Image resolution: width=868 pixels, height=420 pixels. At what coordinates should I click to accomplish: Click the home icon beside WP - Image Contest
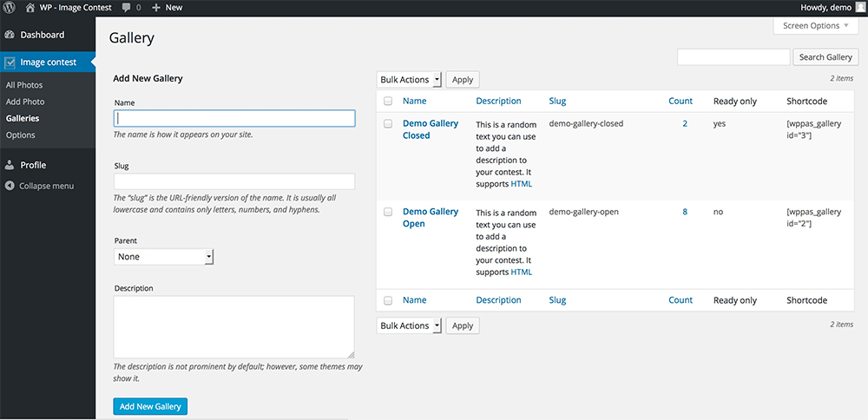pyautogui.click(x=30, y=8)
